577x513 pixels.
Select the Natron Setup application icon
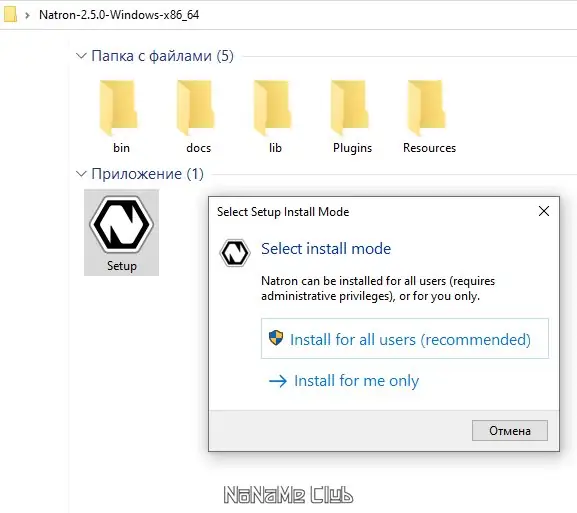click(121, 233)
